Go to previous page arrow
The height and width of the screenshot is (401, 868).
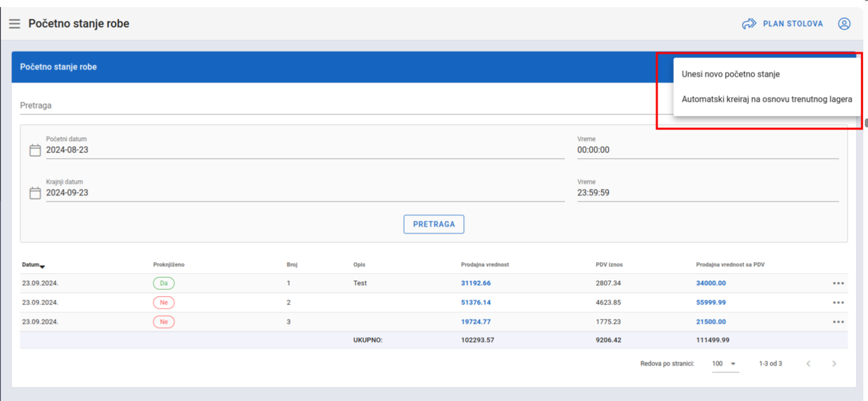tap(808, 363)
